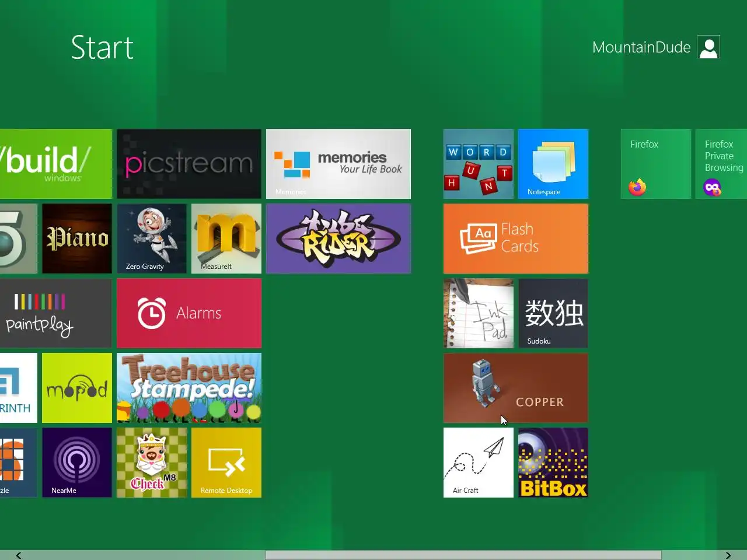Screen dimensions: 747x560
Task: Launch the Ink Pad tile
Action: [479, 313]
